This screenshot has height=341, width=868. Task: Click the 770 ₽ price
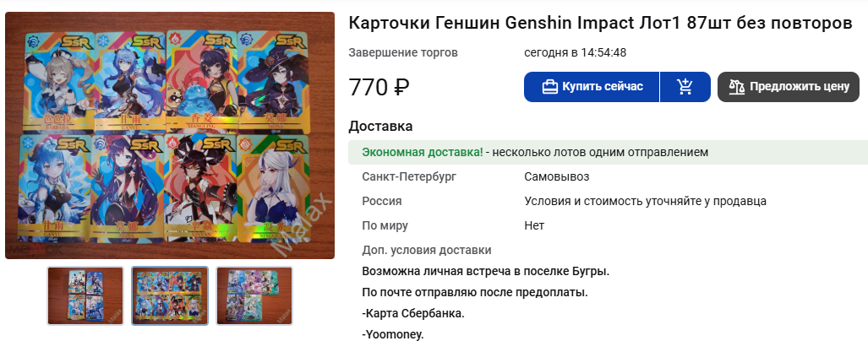tap(379, 87)
